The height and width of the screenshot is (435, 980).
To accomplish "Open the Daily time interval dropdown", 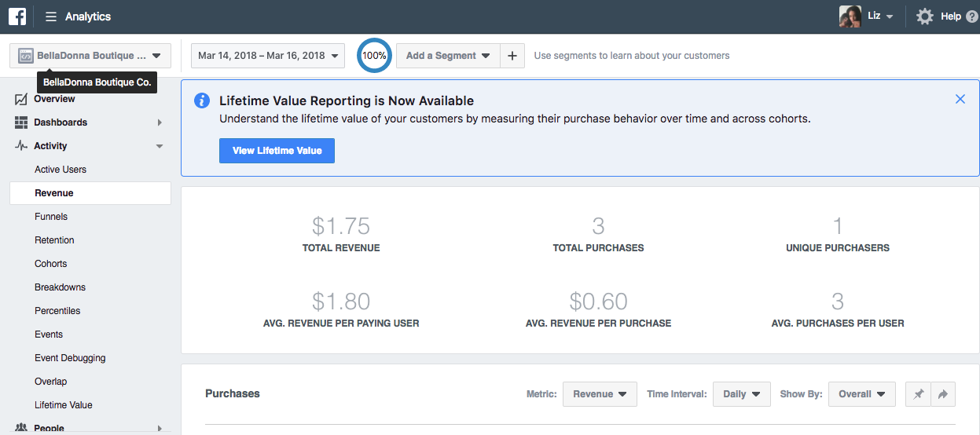I will (x=742, y=394).
